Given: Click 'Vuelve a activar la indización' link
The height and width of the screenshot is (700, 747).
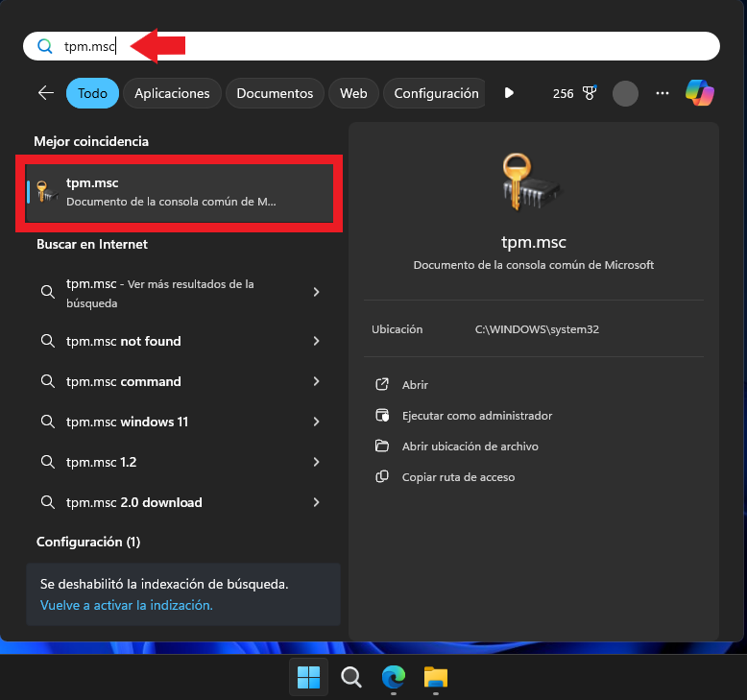Looking at the screenshot, I should [x=126, y=605].
